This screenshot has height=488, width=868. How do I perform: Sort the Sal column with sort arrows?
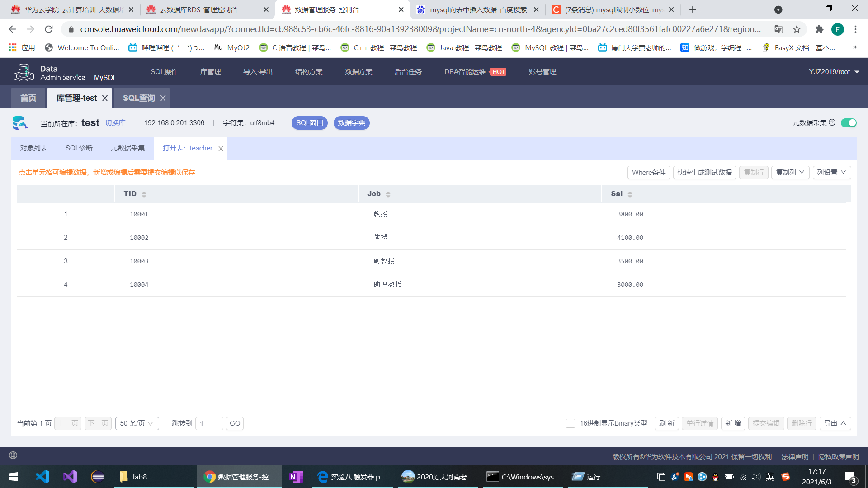click(x=630, y=194)
